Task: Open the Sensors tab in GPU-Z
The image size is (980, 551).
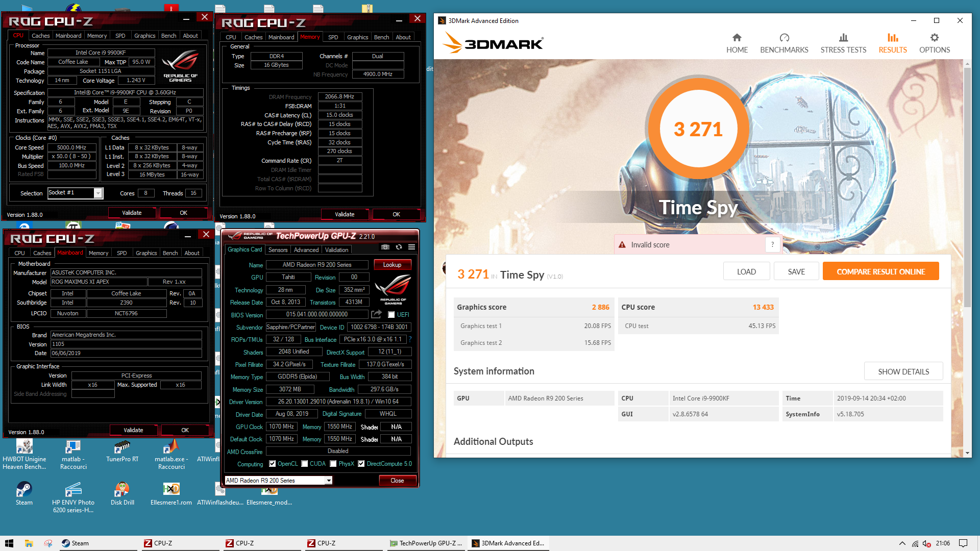Action: click(x=278, y=250)
